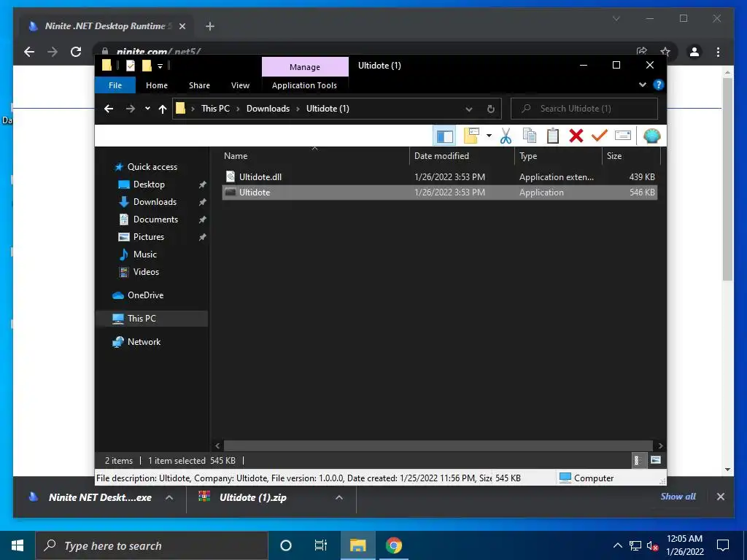Open Documents in navigation pane
This screenshot has width=747, height=560.
(x=155, y=219)
